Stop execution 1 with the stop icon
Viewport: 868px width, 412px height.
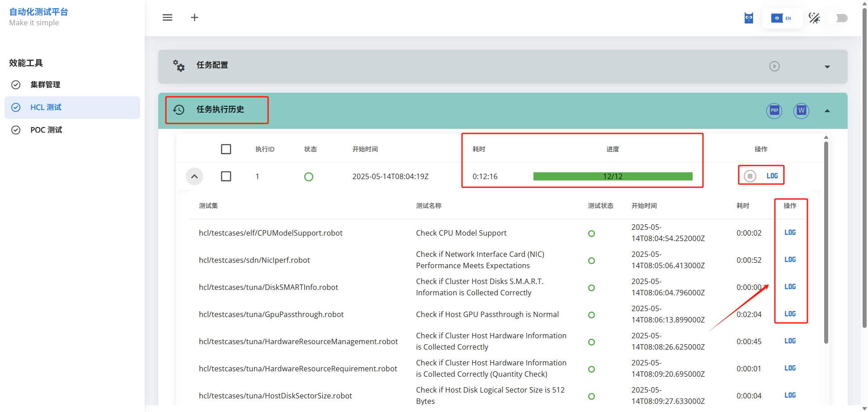click(x=750, y=176)
